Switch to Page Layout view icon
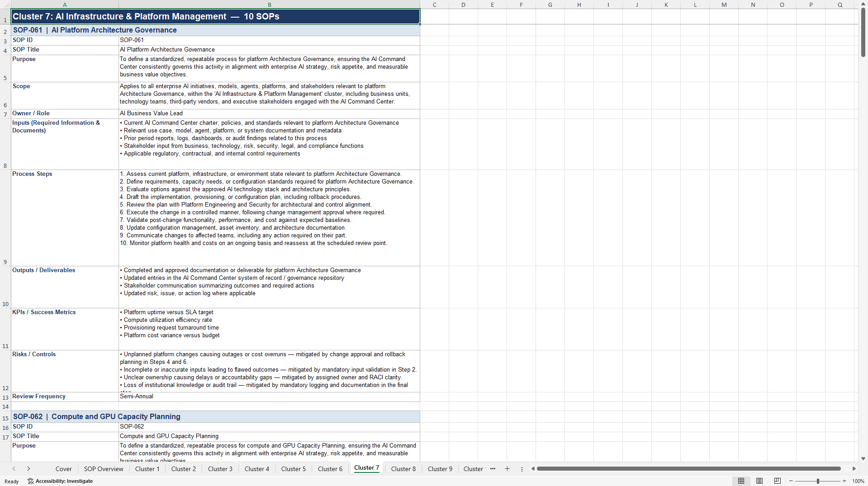 [759, 481]
